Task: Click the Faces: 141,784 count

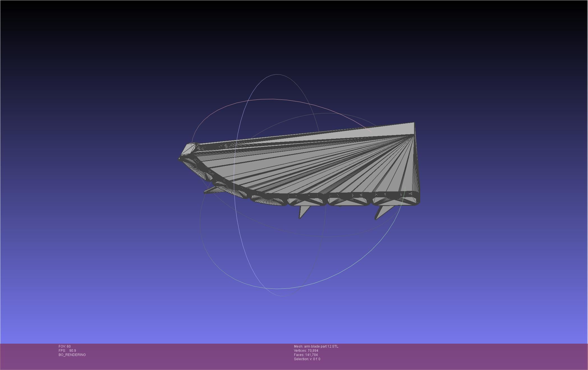Action: click(x=306, y=355)
